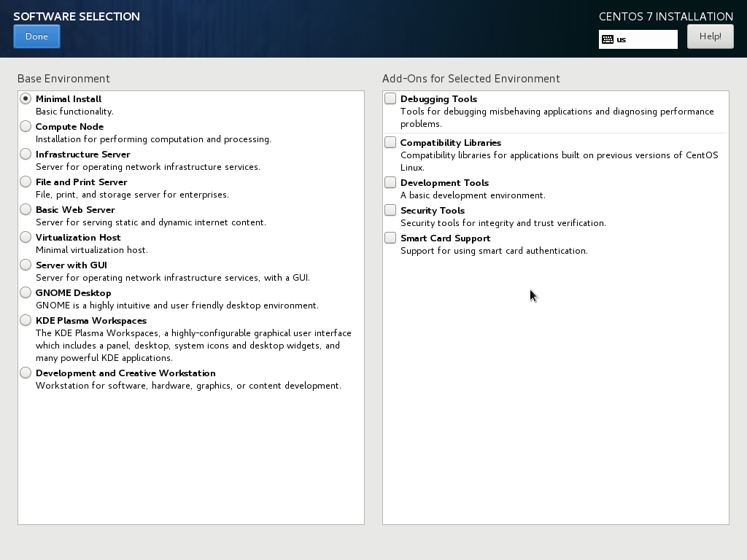Check Smart Card Support add-on
This screenshot has width=747, height=560.
tap(390, 238)
